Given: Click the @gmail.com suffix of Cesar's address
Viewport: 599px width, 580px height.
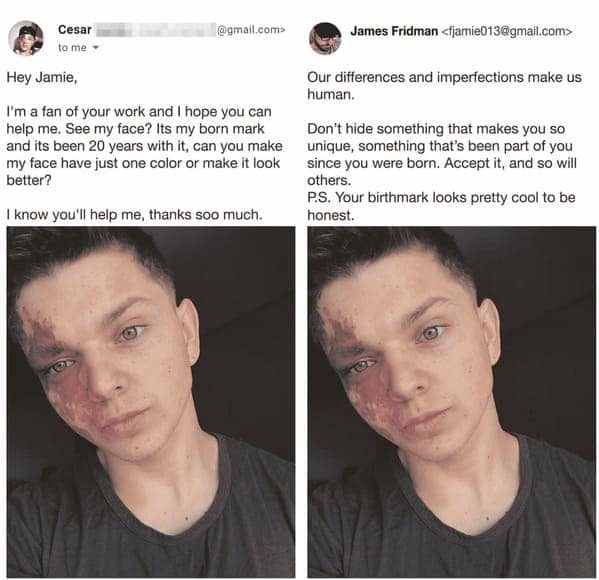Looking at the screenshot, I should pos(251,29).
